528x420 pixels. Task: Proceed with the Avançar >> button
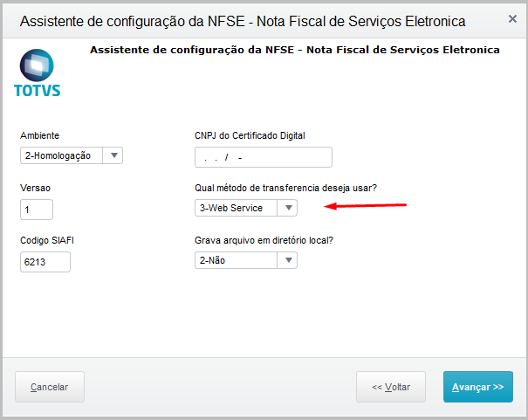tap(477, 387)
